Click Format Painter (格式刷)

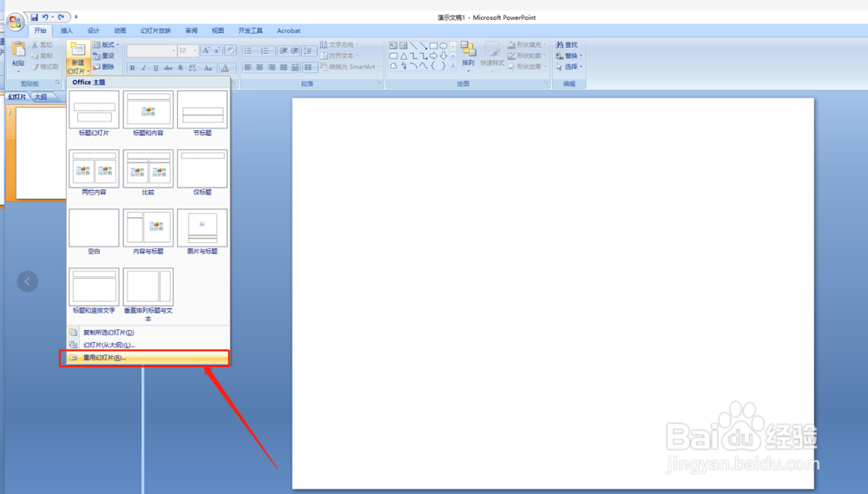tap(45, 67)
